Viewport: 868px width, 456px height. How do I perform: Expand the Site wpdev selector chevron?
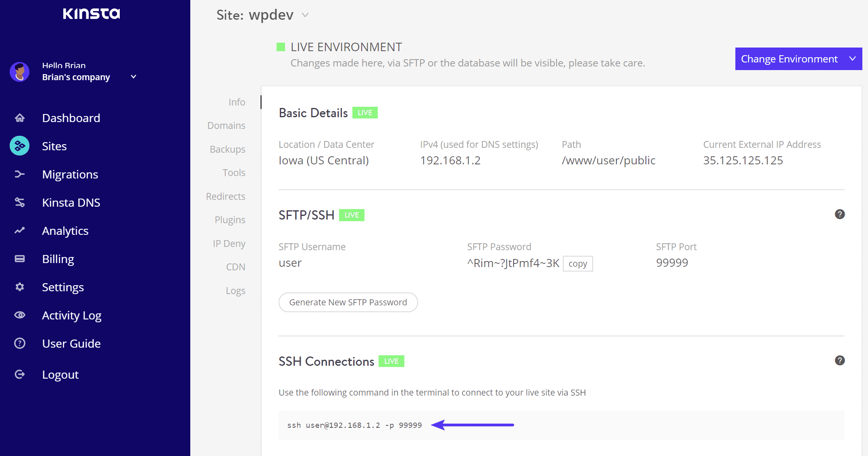pos(305,15)
